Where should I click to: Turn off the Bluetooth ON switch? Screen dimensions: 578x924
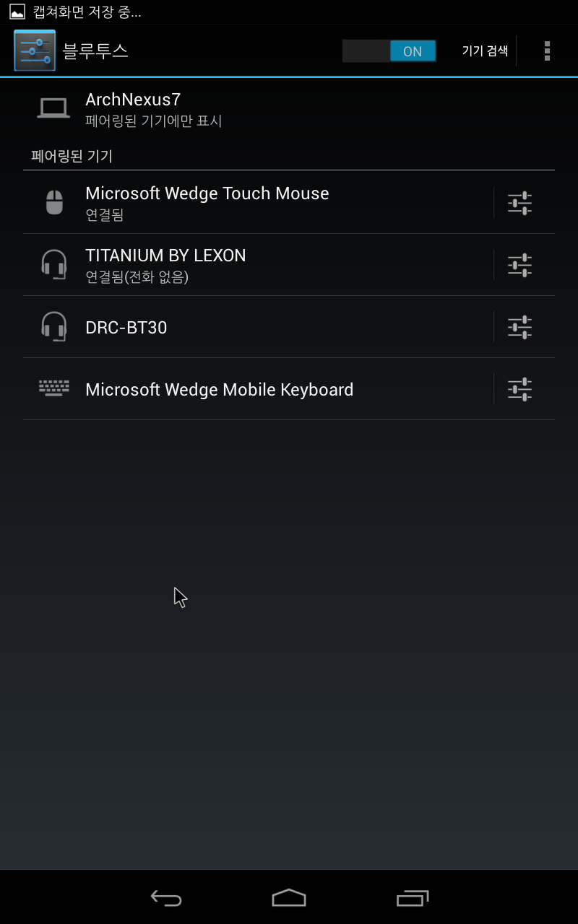[x=389, y=51]
